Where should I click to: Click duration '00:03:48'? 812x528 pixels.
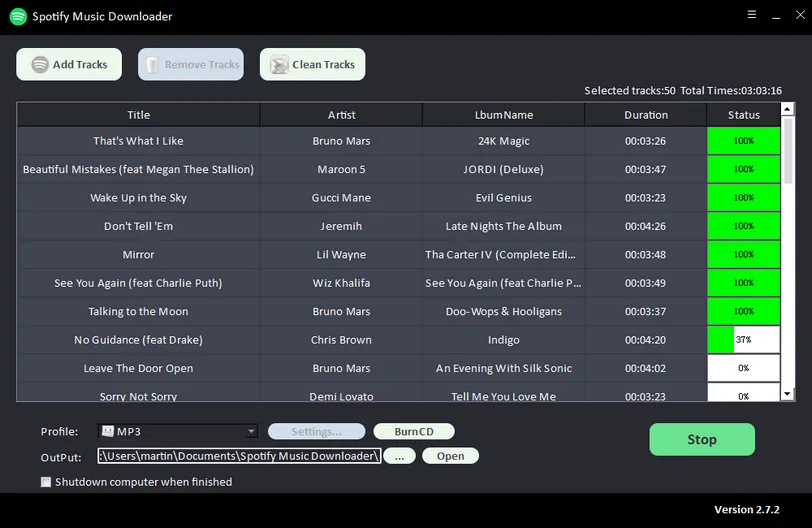(x=645, y=255)
